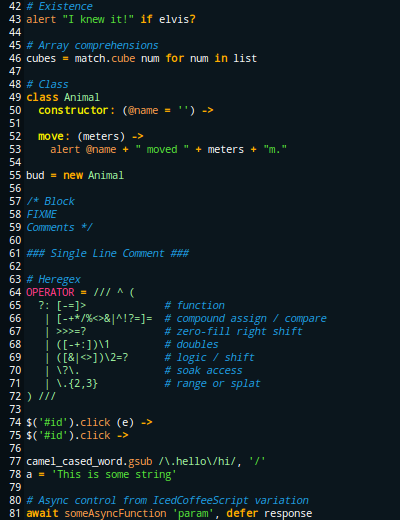Screen dimensions: 400x520
Task: Click the "# Heregex" comment
Action: click(53, 279)
